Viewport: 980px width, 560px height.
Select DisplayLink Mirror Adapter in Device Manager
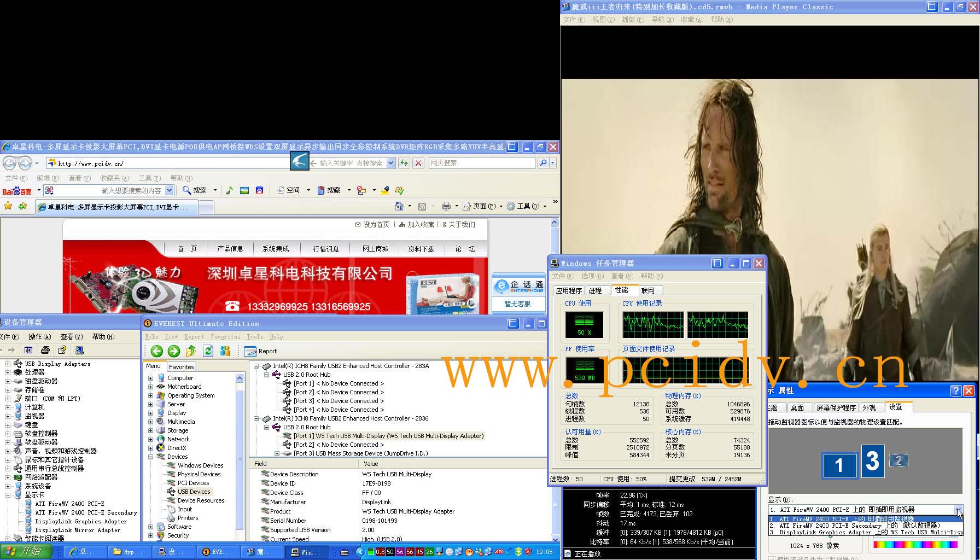pyautogui.click(x=78, y=530)
